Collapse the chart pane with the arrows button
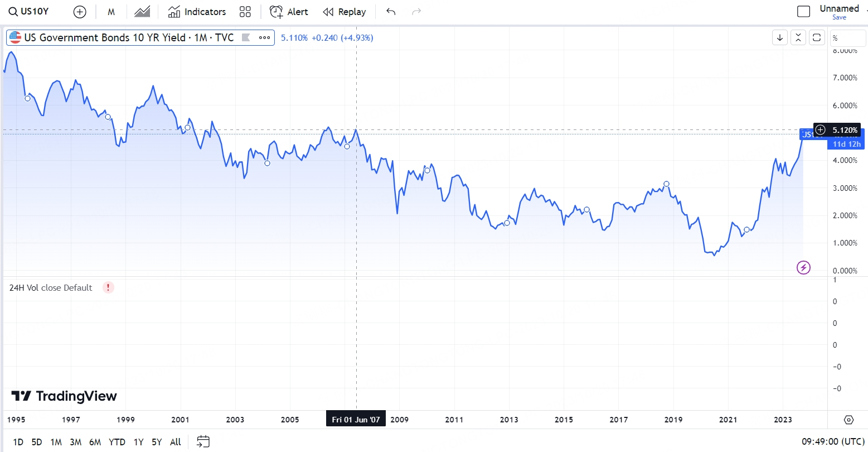Viewport: 868px width, 452px height. [798, 37]
